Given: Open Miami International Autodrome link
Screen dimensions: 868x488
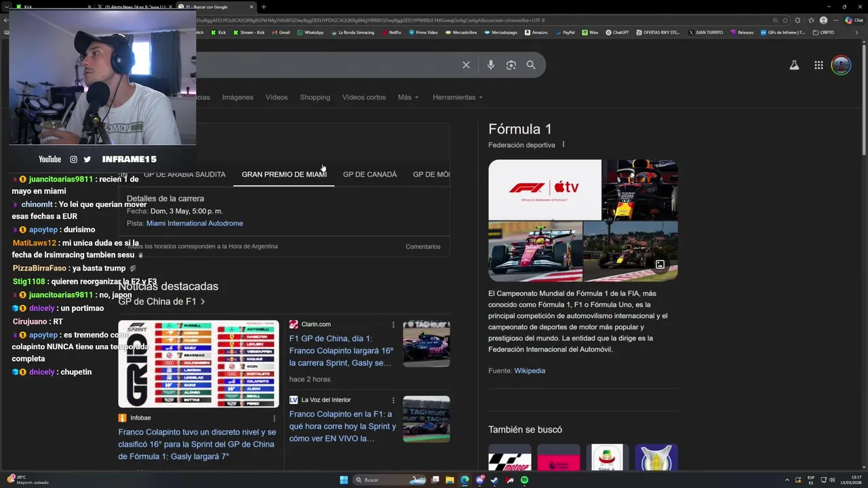Looking at the screenshot, I should pos(195,223).
